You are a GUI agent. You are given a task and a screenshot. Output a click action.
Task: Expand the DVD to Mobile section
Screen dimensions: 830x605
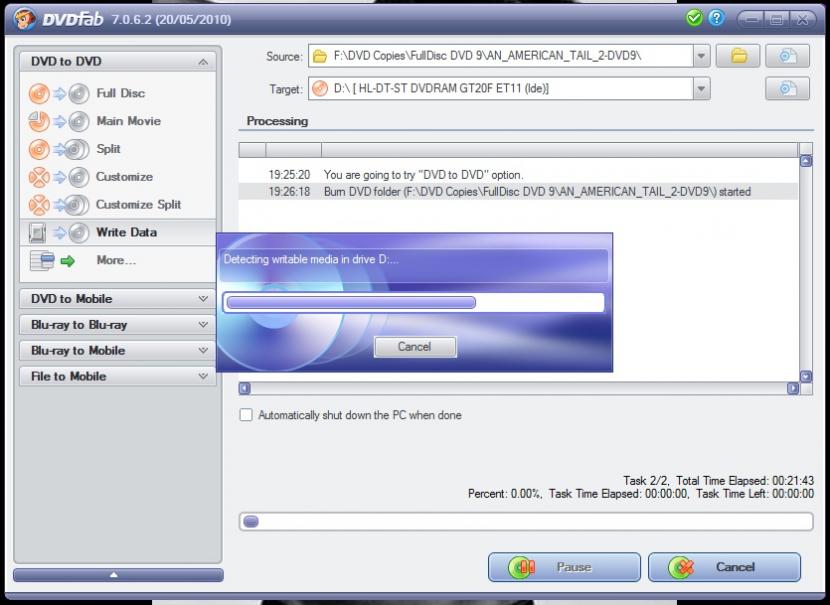point(118,299)
